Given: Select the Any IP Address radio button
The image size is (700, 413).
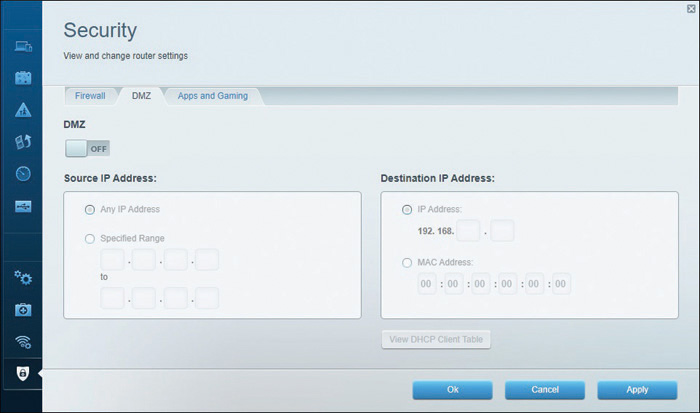Looking at the screenshot, I should (90, 209).
